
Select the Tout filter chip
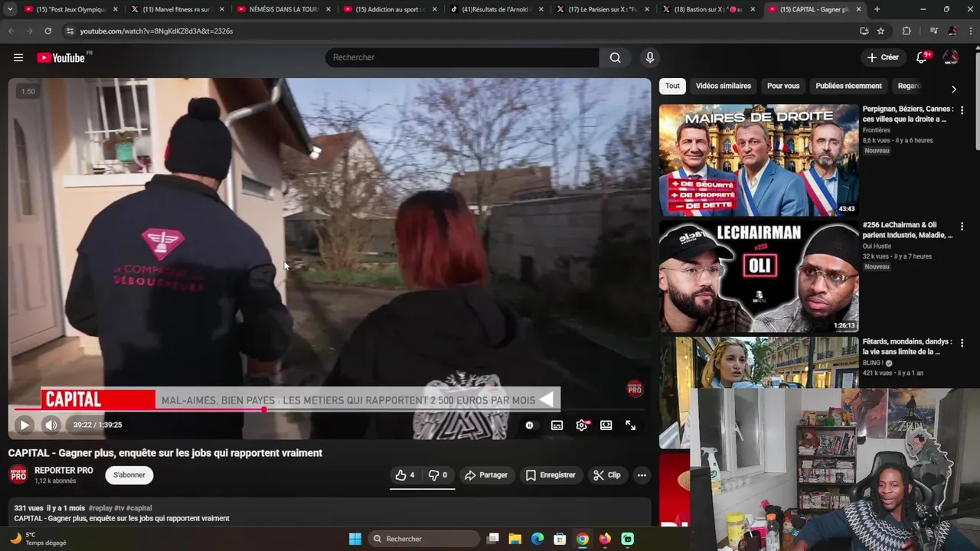672,86
